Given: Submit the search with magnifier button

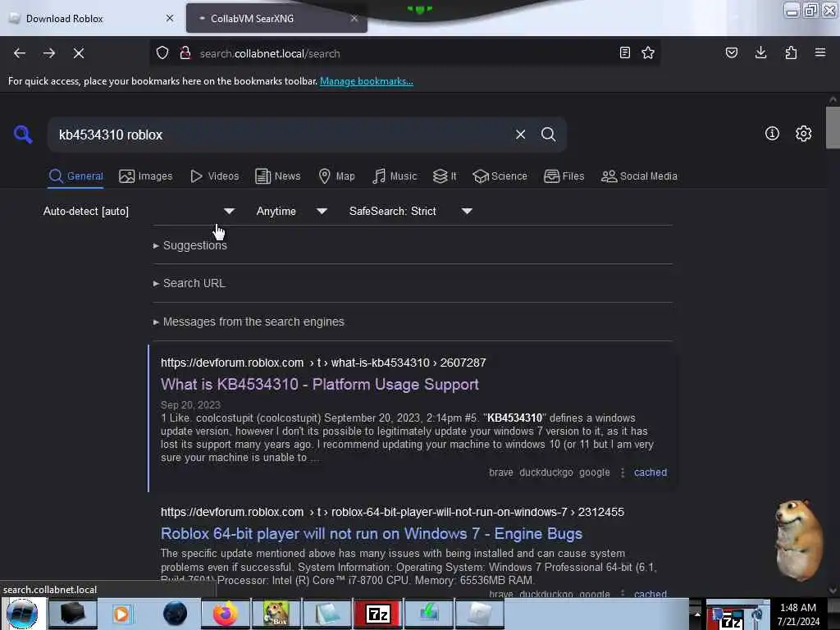Looking at the screenshot, I should (548, 135).
